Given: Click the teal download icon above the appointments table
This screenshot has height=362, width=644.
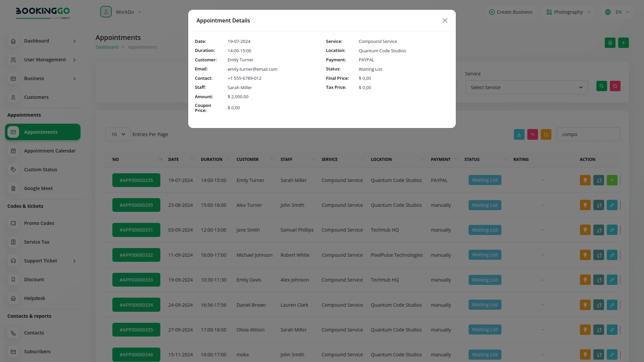Looking at the screenshot, I should click(x=519, y=134).
